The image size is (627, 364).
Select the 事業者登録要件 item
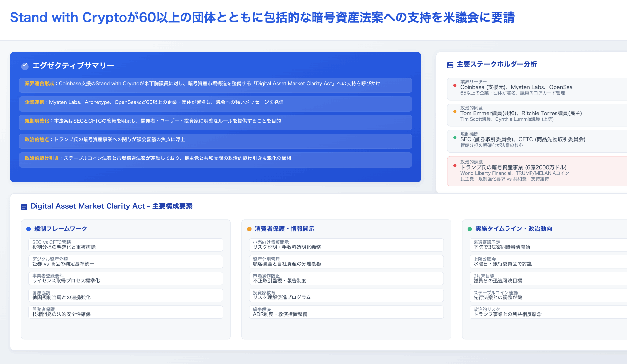126,279
